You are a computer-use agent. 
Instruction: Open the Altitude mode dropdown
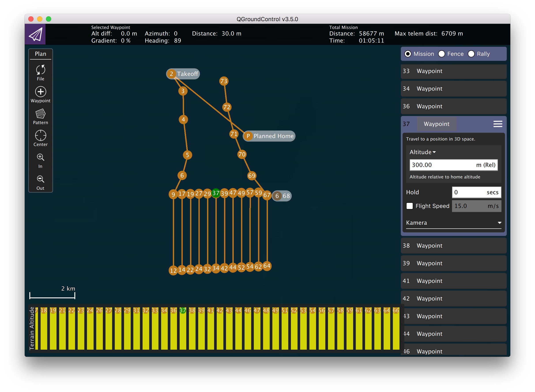423,152
